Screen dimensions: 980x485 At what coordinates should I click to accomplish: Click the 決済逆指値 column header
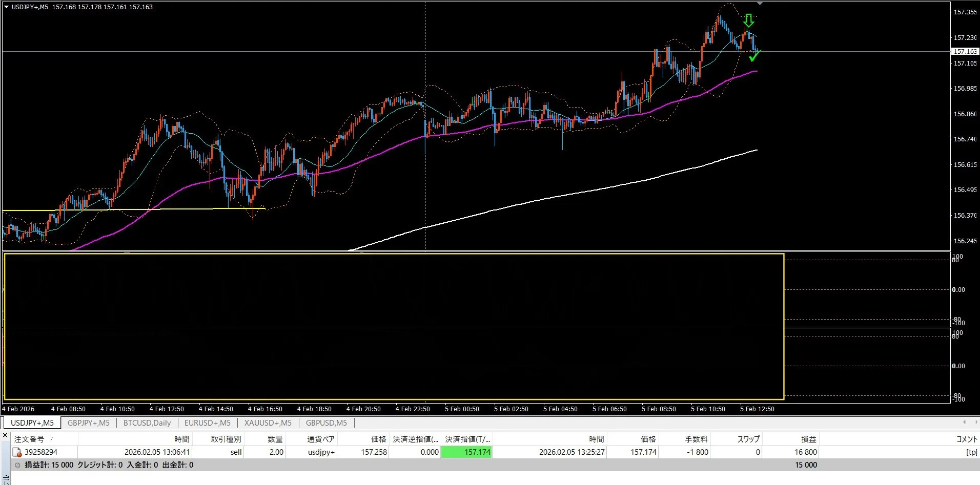(415, 439)
